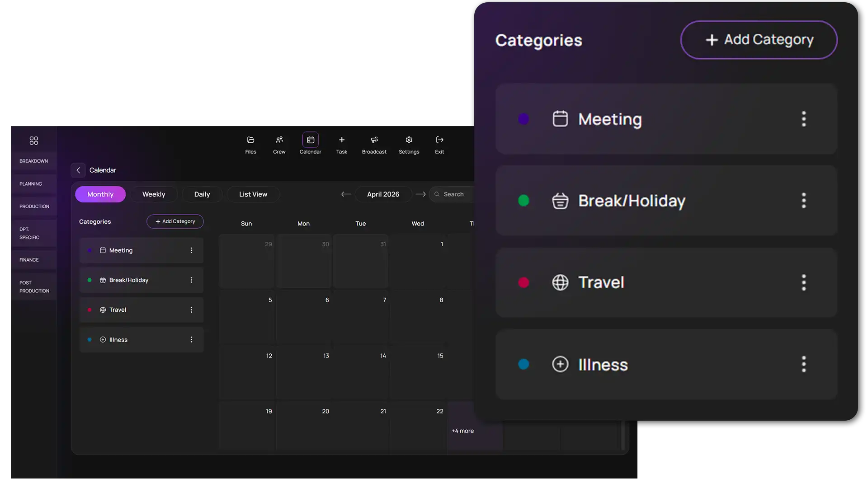Screen dimensions: 868x488
Task: Click the search magnifier icon
Action: coord(437,194)
